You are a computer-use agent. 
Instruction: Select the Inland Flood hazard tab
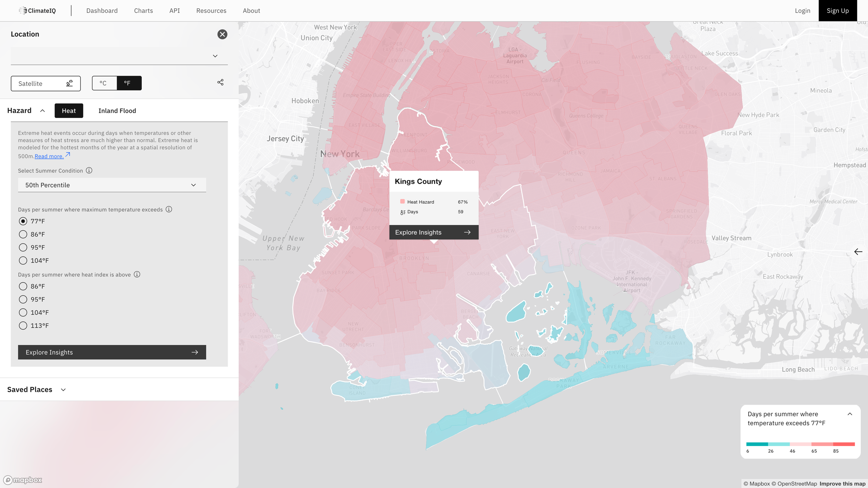[x=117, y=111]
